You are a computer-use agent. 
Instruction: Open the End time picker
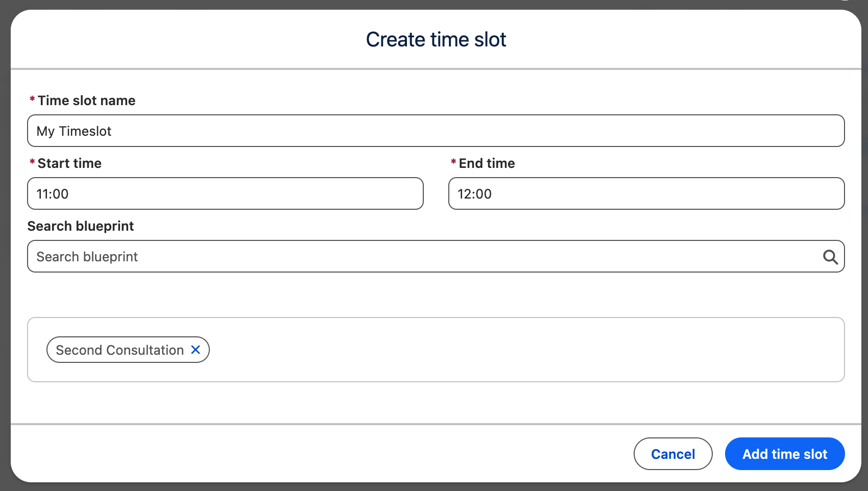tap(646, 193)
